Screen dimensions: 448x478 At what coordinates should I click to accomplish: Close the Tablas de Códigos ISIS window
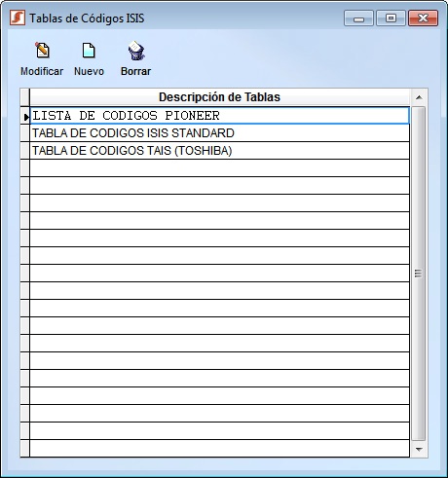[x=423, y=18]
